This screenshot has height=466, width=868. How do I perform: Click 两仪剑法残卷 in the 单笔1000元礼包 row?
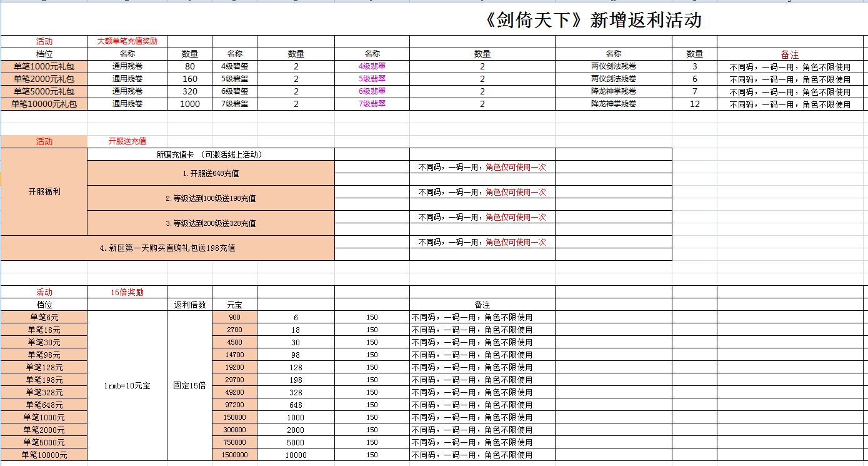(x=614, y=66)
